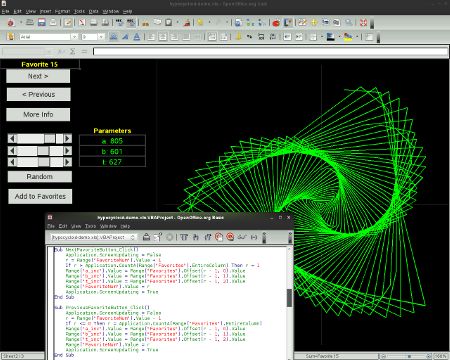
Task: Open the Background Color dropdown arrow
Action: coord(339,37)
